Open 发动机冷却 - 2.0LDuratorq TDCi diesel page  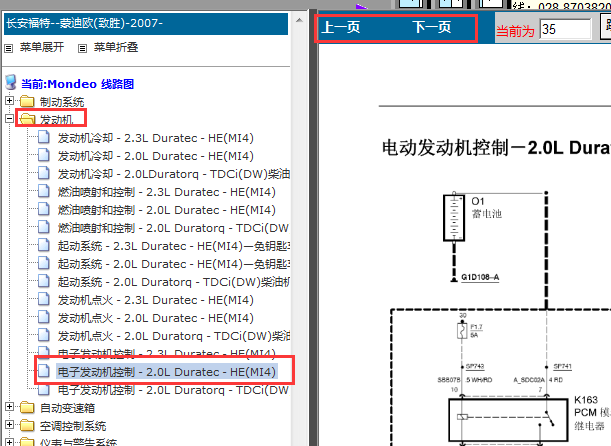coord(174,174)
